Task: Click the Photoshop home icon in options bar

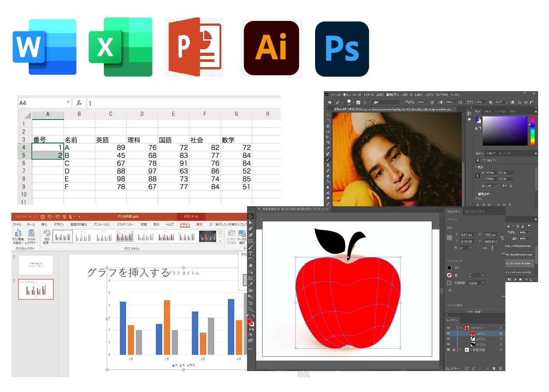Action: tap(330, 102)
